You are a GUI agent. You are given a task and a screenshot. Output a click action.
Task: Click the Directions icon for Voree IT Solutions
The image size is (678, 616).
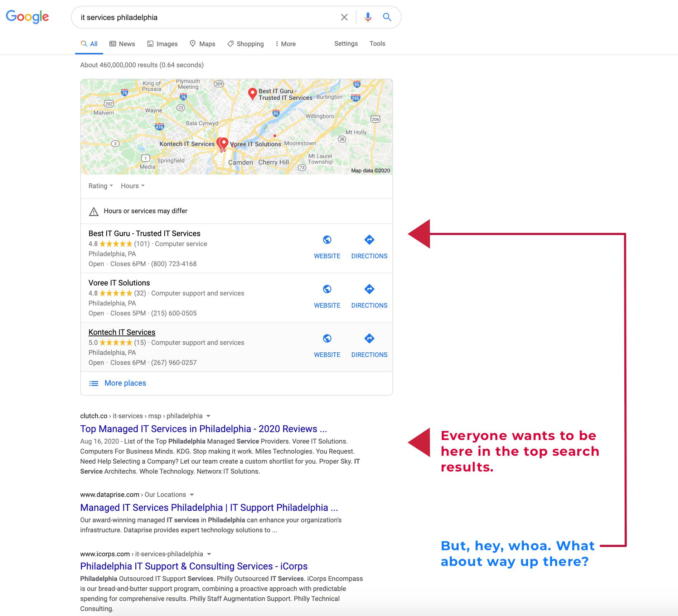[x=369, y=289]
